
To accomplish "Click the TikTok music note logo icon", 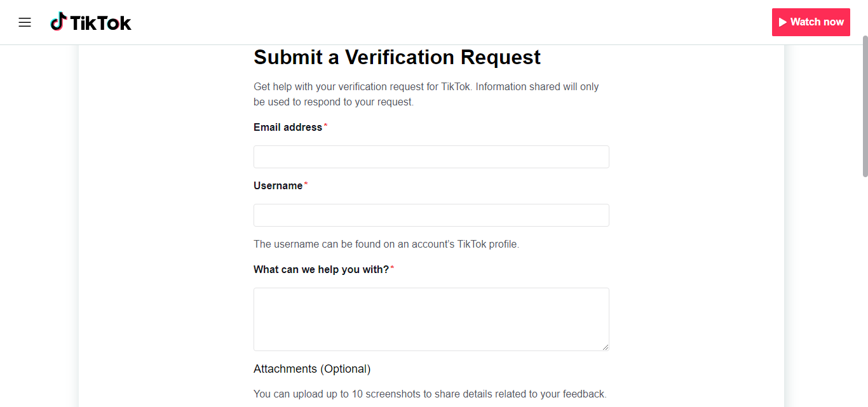I will (58, 22).
